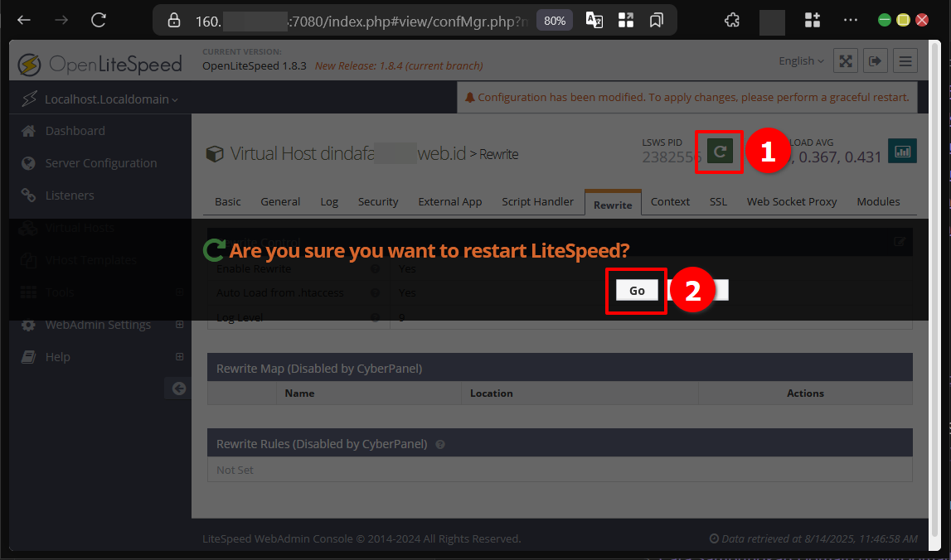Click the Help book icon
This screenshot has height=560, width=951.
click(x=28, y=357)
